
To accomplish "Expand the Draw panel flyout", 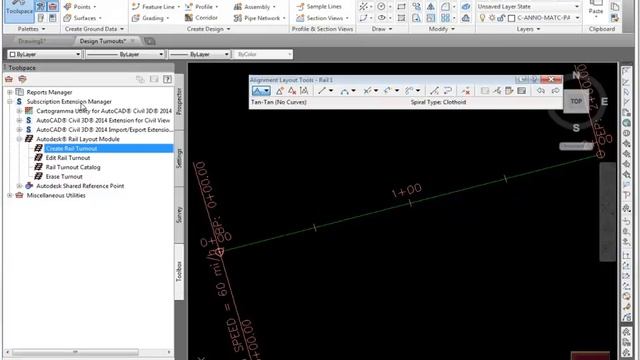I will (x=382, y=29).
